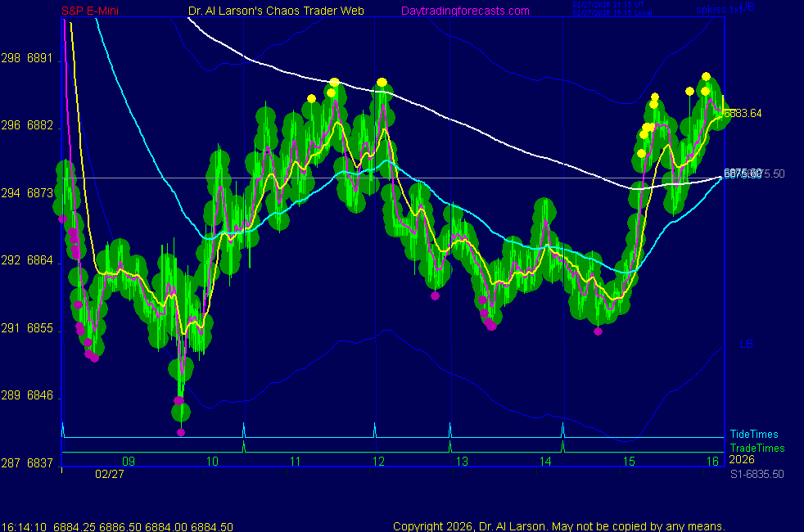The height and width of the screenshot is (532, 804).
Task: Click the yellow dot at the noon peak
Action: [382, 83]
